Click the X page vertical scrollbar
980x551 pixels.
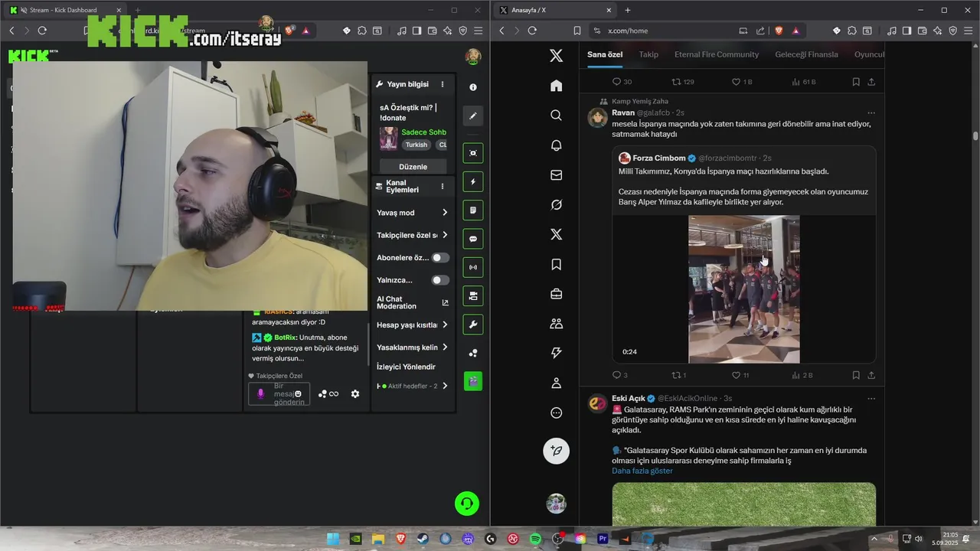coord(975,136)
